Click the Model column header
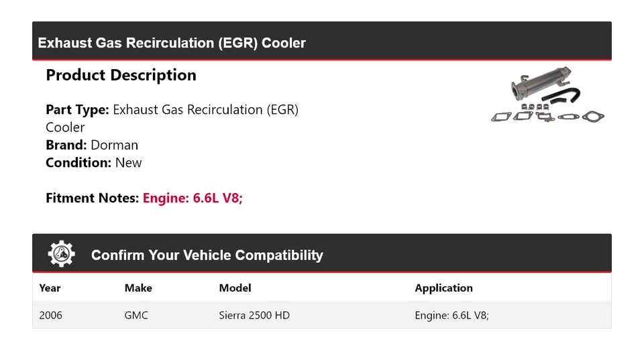The width and height of the screenshot is (644, 350). tap(235, 288)
